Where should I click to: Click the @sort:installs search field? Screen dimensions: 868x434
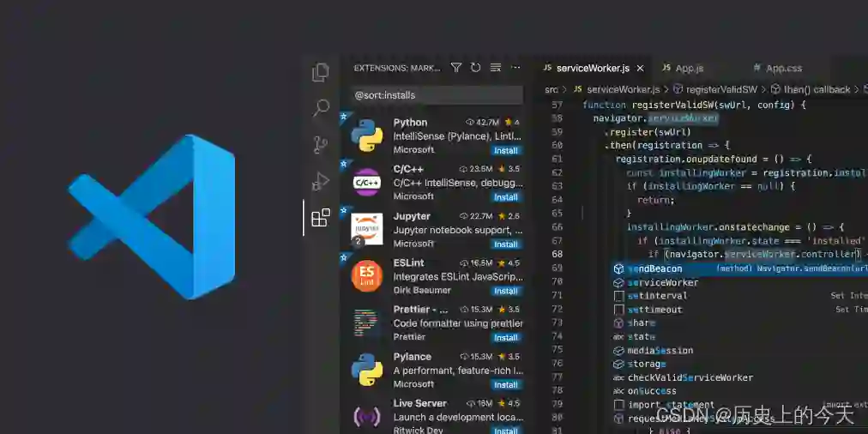click(x=437, y=95)
